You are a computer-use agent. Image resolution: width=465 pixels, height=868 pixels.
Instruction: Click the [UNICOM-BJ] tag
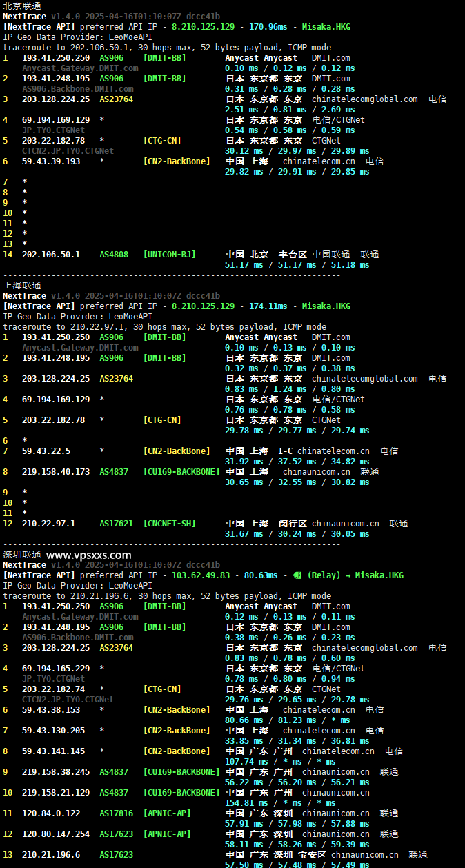(x=170, y=255)
